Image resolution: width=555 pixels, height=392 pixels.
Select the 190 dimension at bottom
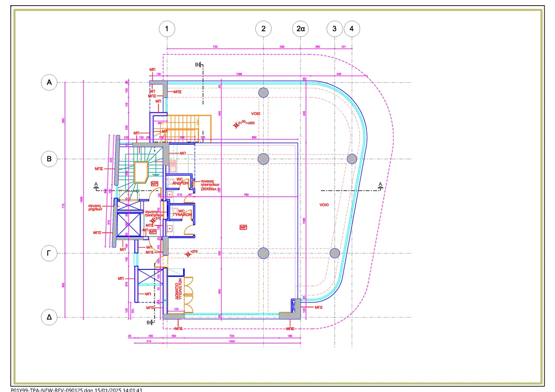(x=150, y=337)
